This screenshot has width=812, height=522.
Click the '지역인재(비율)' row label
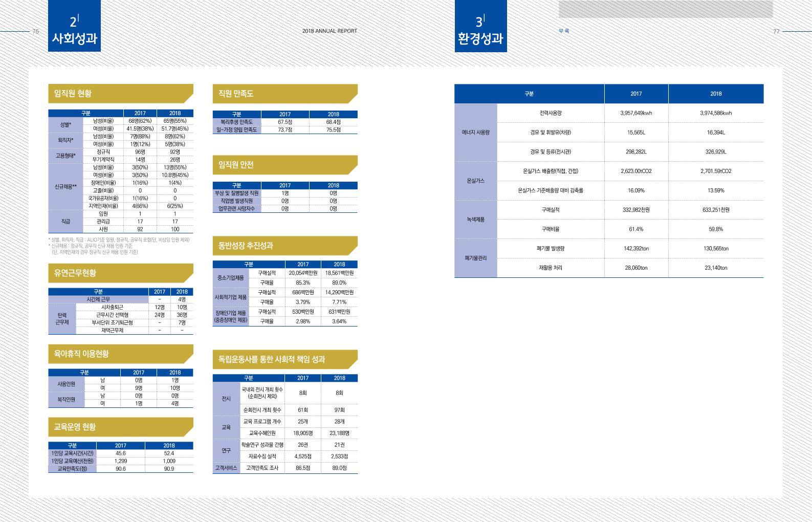[x=103, y=206]
